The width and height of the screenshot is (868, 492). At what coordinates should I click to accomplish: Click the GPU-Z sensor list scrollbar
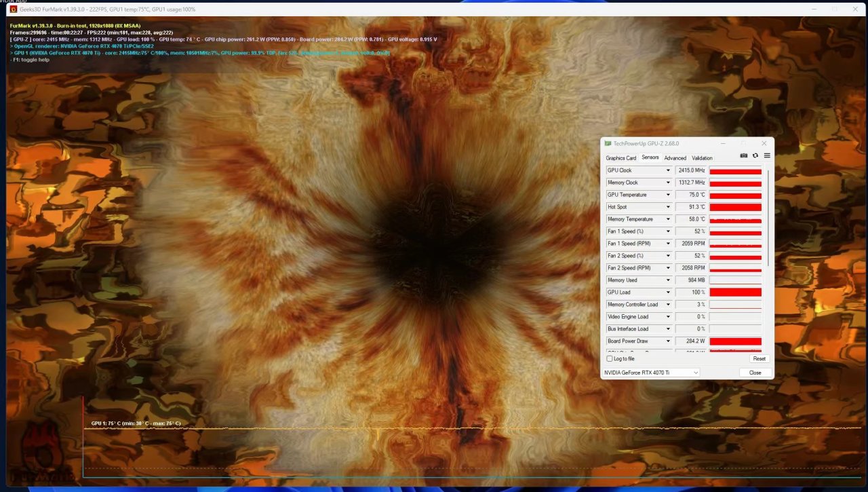768,217
